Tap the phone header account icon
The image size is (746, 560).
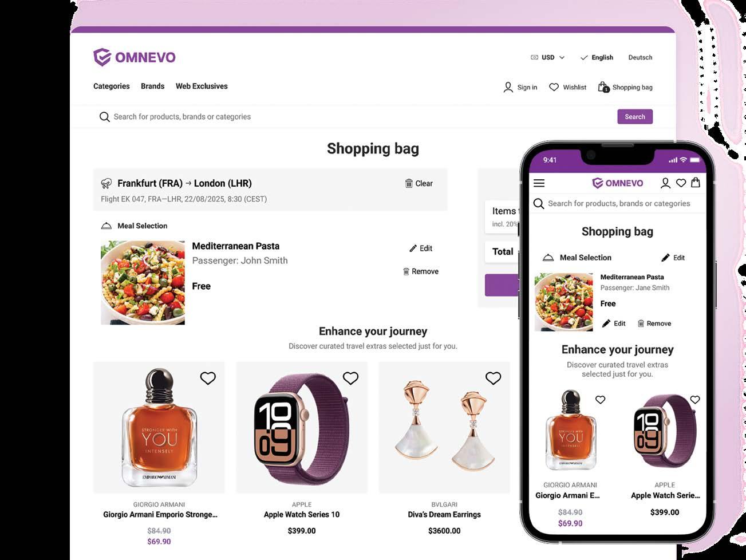(x=665, y=183)
